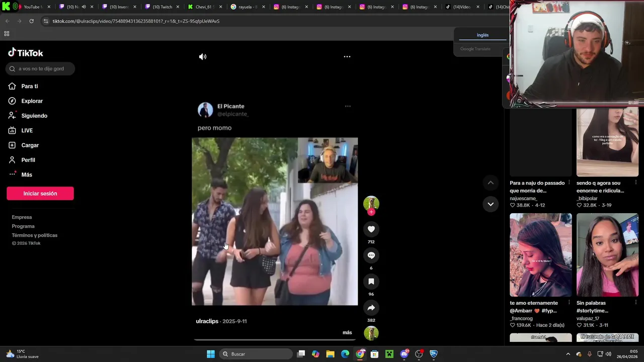Mute the audio-playing Twitch tab speaker icon
This screenshot has height=362, width=644.
click(x=84, y=7)
